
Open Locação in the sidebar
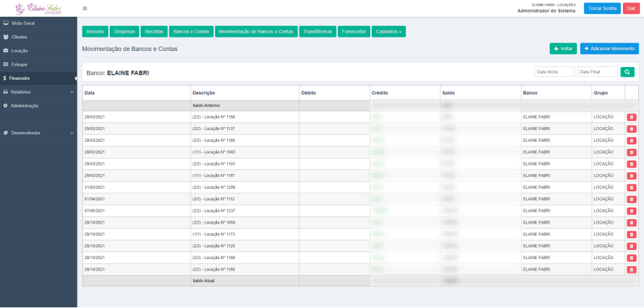39,51
